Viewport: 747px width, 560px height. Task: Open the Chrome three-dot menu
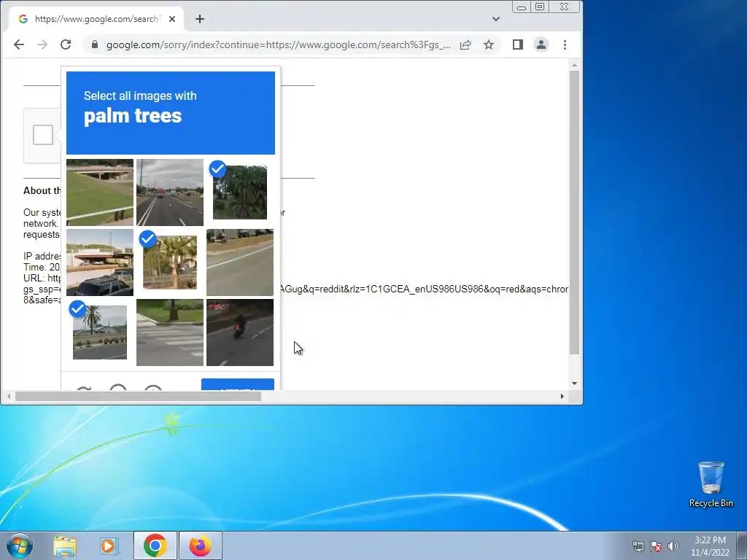[565, 44]
